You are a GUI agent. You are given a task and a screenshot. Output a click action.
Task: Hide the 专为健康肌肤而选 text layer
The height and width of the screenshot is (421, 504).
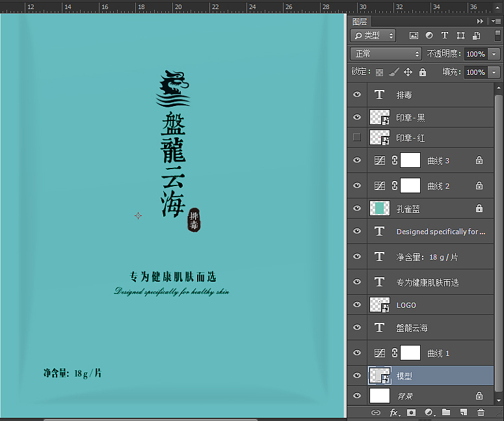(357, 282)
